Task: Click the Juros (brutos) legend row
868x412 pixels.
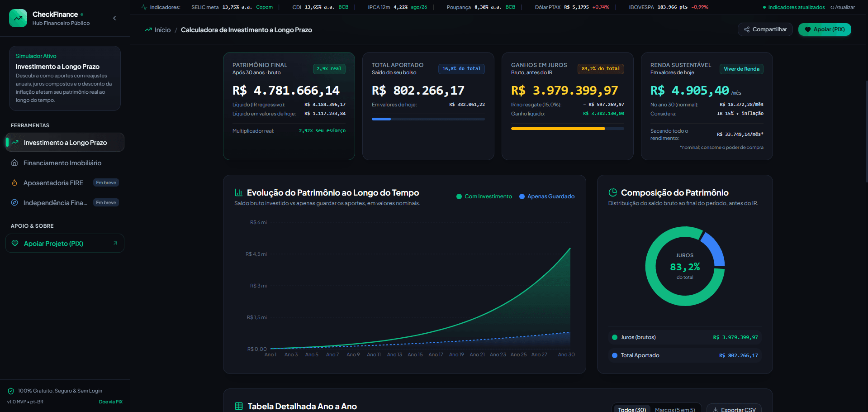Action: [x=685, y=337]
